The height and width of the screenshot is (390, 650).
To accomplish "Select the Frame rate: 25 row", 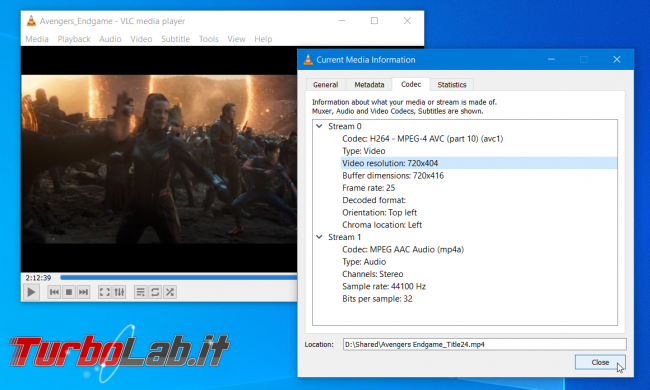I will [369, 188].
